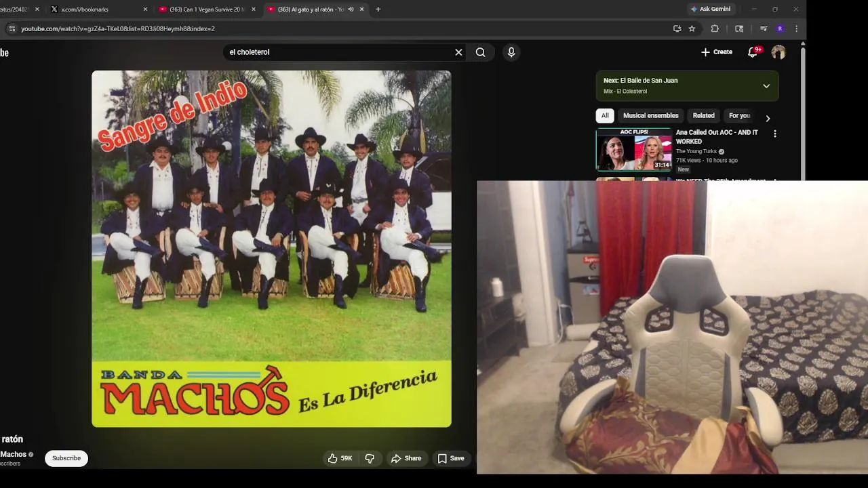Image resolution: width=868 pixels, height=488 pixels.
Task: Open the Chrome profile R avatar
Action: pos(780,28)
